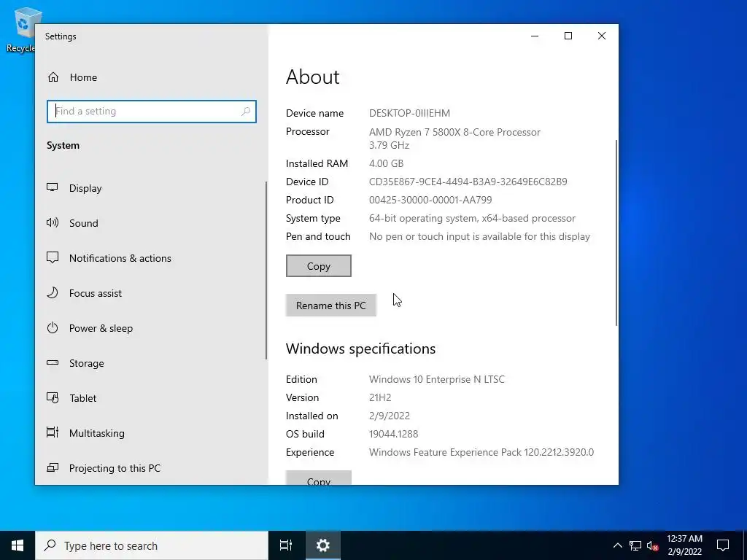Click the 64-bit operating system text
747x560 pixels.
pyautogui.click(x=473, y=218)
